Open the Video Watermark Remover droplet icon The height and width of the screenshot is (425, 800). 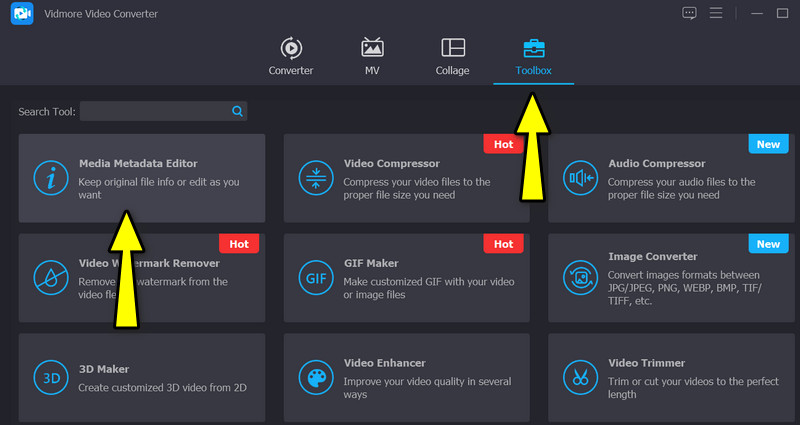click(x=48, y=276)
